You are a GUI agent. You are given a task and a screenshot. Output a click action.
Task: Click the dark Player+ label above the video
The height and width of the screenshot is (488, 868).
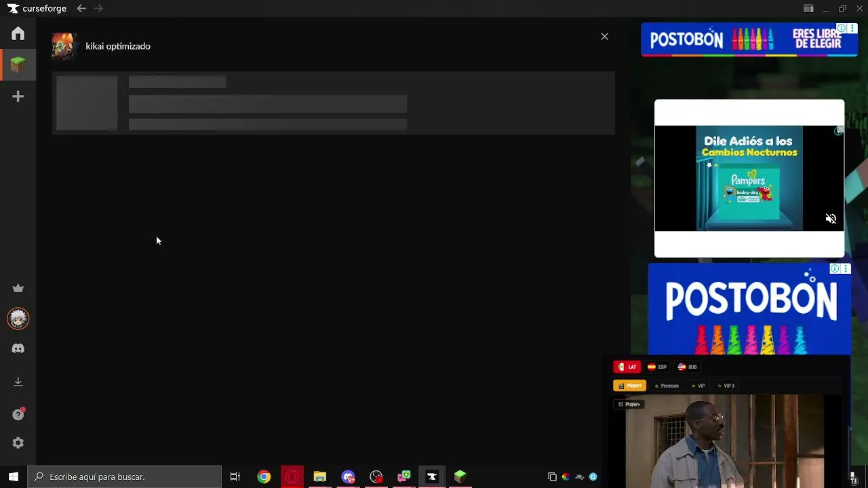pyautogui.click(x=629, y=405)
